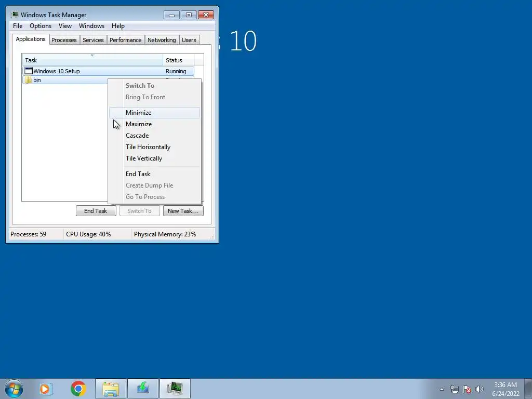Open the Windows menu
This screenshot has height=399, width=532.
[91, 26]
